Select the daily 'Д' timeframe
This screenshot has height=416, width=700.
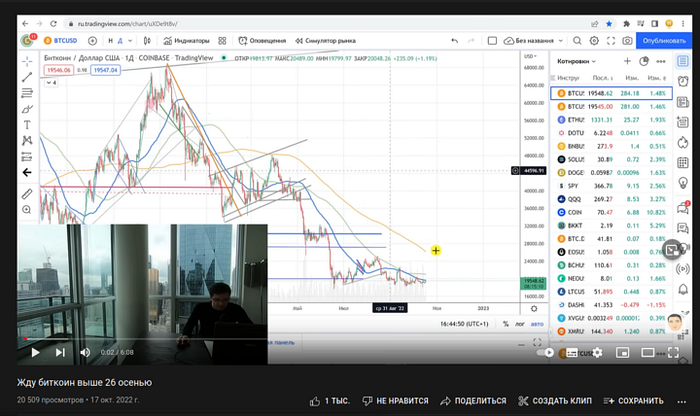[120, 41]
